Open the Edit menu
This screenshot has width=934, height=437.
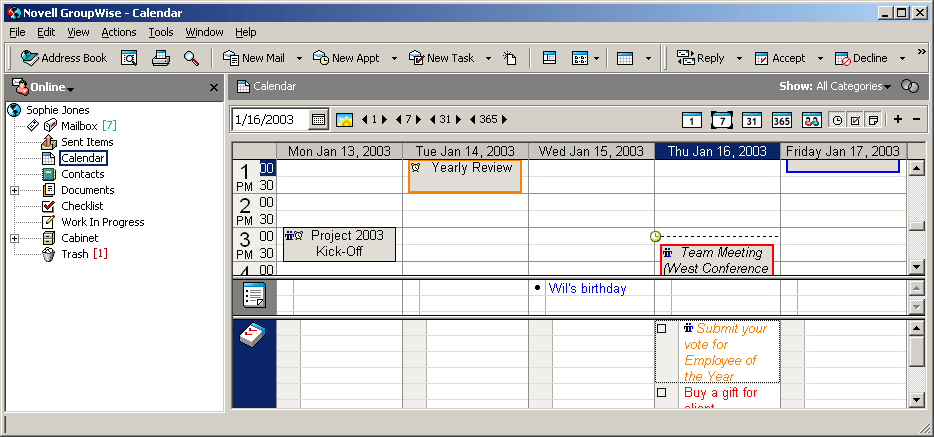click(46, 32)
